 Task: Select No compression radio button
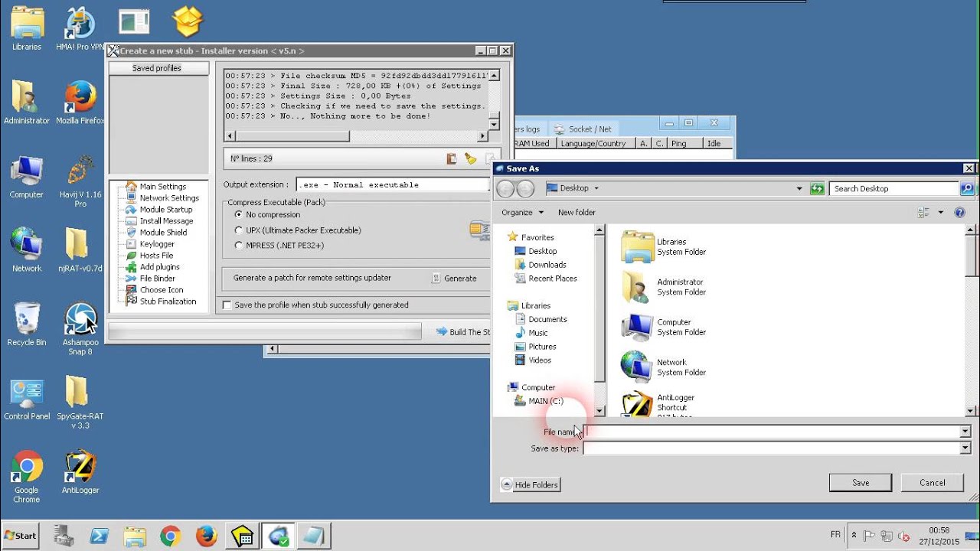tap(238, 215)
